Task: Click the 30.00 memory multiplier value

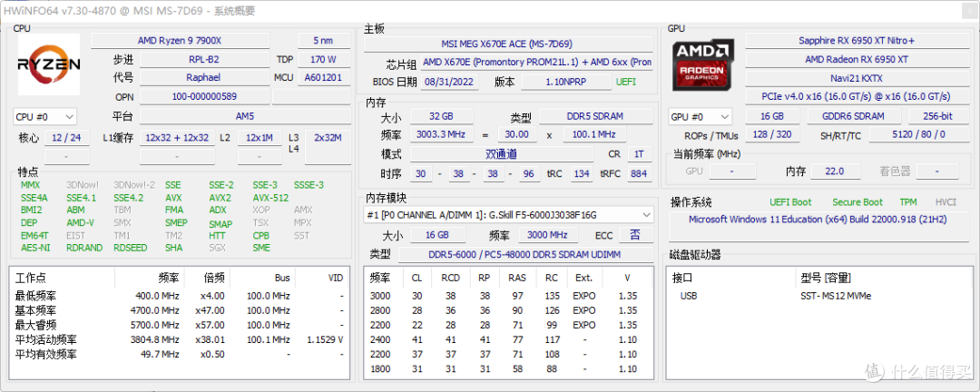Action: 517,134
